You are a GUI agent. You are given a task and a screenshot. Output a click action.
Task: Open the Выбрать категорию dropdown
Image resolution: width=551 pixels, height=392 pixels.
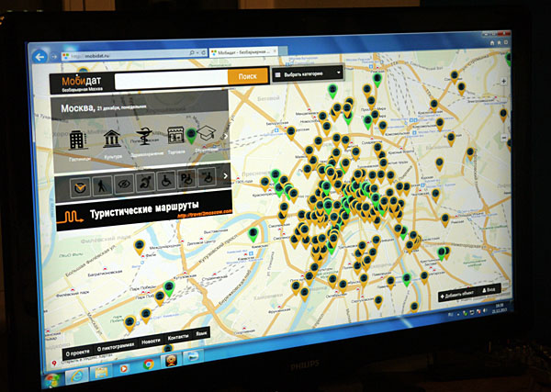309,74
